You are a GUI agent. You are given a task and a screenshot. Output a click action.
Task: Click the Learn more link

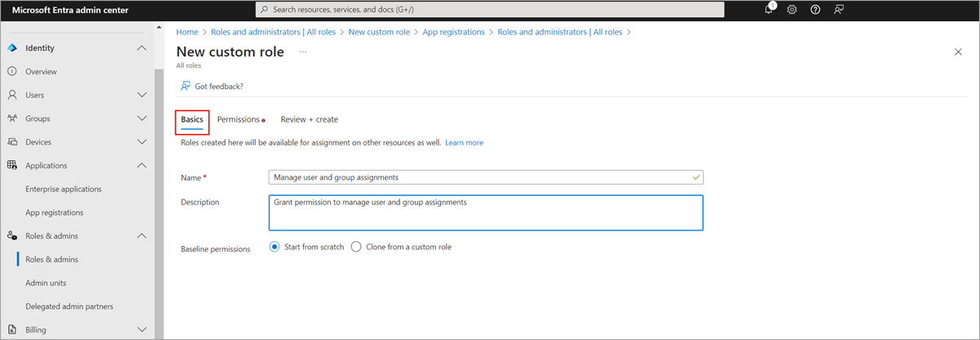(x=464, y=142)
